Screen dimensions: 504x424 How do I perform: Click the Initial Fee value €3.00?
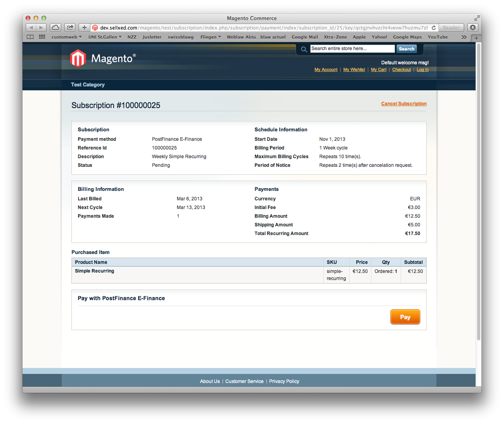414,207
